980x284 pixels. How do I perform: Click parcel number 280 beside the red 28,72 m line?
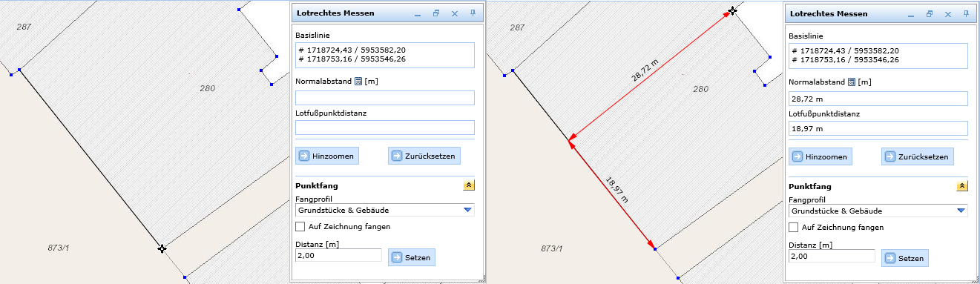coord(700,88)
